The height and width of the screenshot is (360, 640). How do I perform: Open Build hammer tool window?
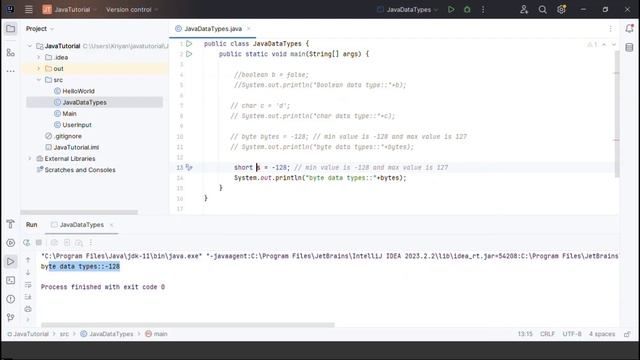point(11,224)
